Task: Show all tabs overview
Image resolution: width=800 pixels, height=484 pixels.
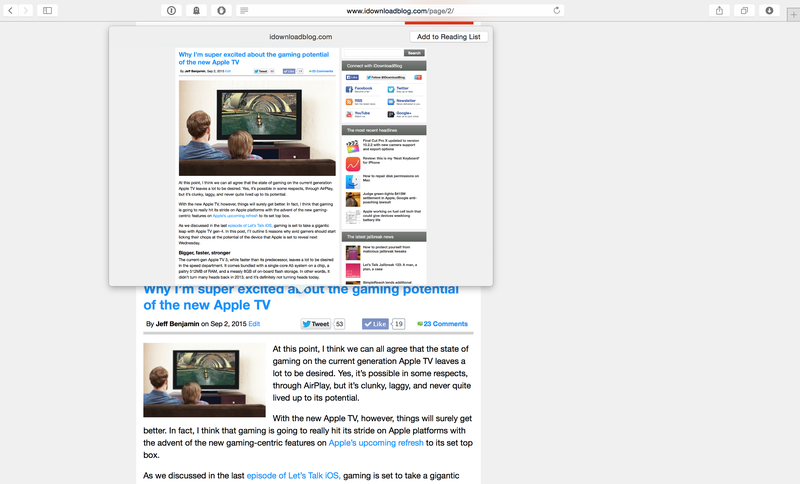Action: point(744,10)
